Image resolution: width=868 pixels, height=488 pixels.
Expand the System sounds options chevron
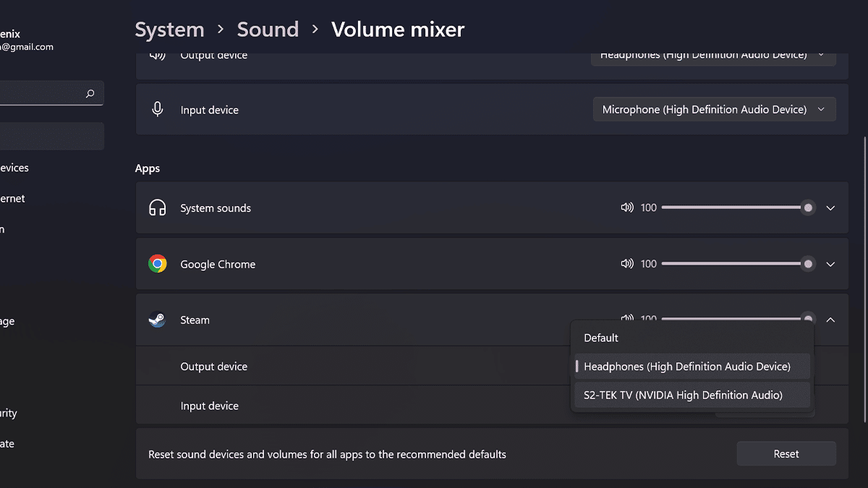pos(830,208)
